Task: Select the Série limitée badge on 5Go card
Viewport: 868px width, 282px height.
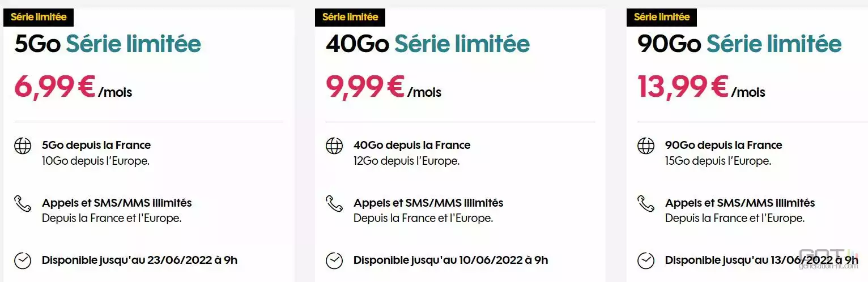Action: coord(39,17)
